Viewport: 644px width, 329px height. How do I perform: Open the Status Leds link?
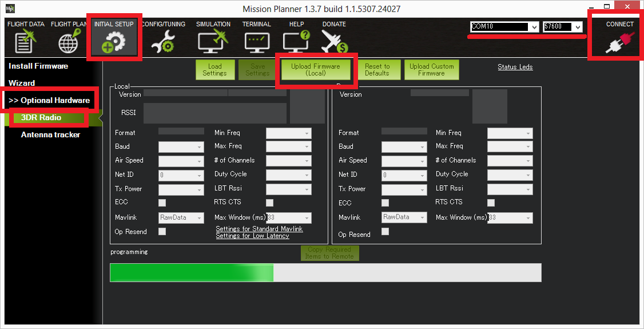point(515,67)
